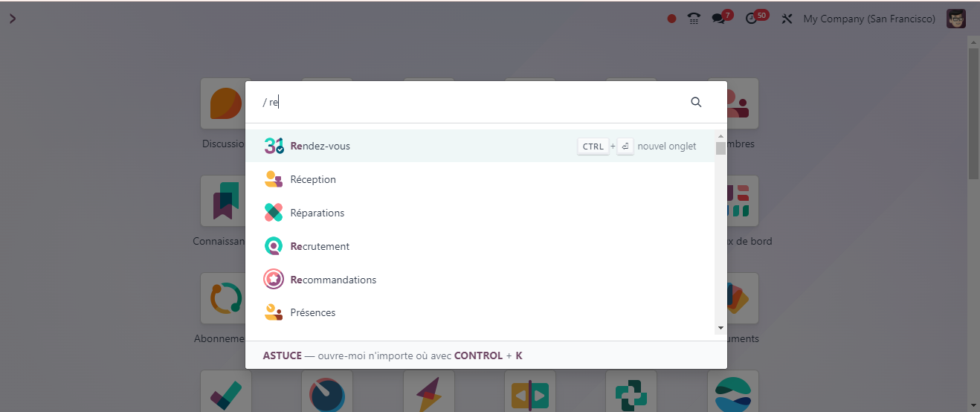Open the user avatar menu

(955, 19)
